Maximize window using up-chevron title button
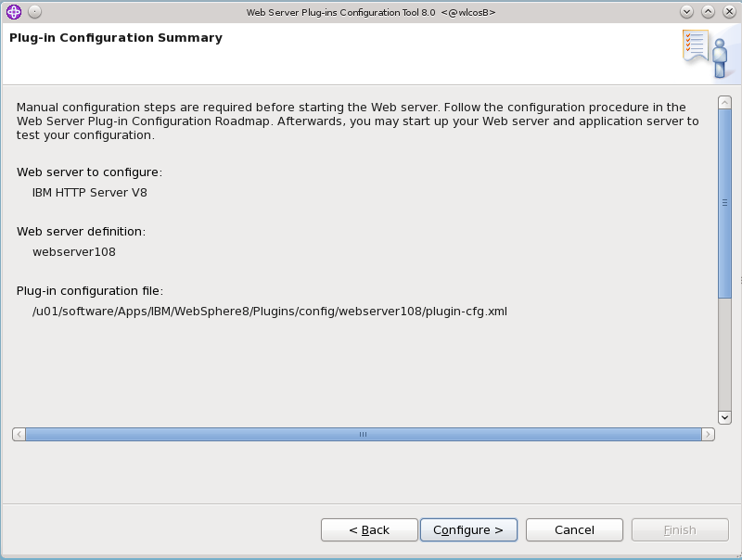 click(x=708, y=12)
